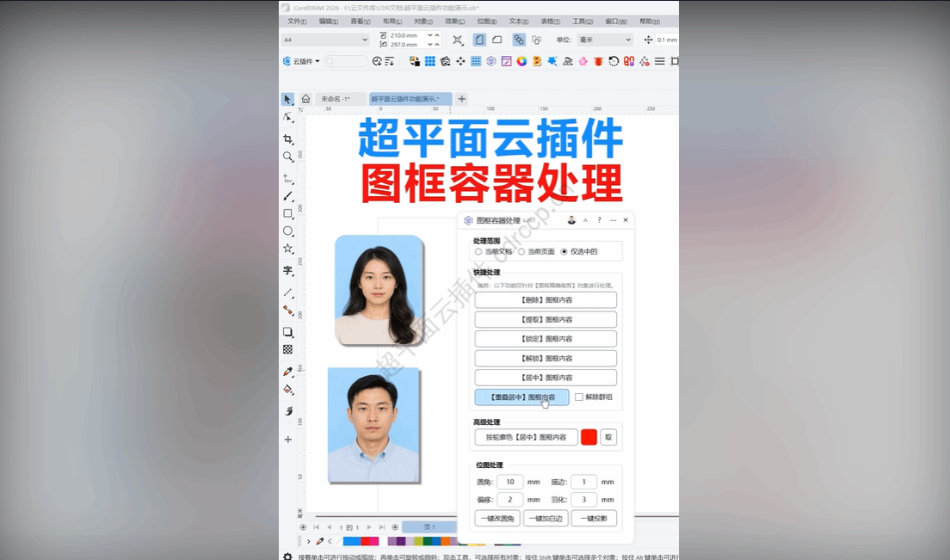Click portrait page orientation icon

coord(479,40)
